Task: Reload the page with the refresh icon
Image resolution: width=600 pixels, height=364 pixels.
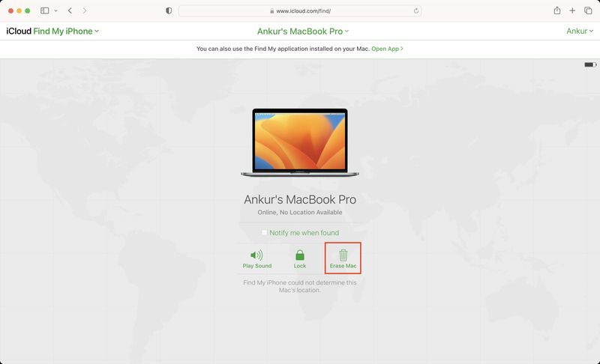Action: click(416, 10)
